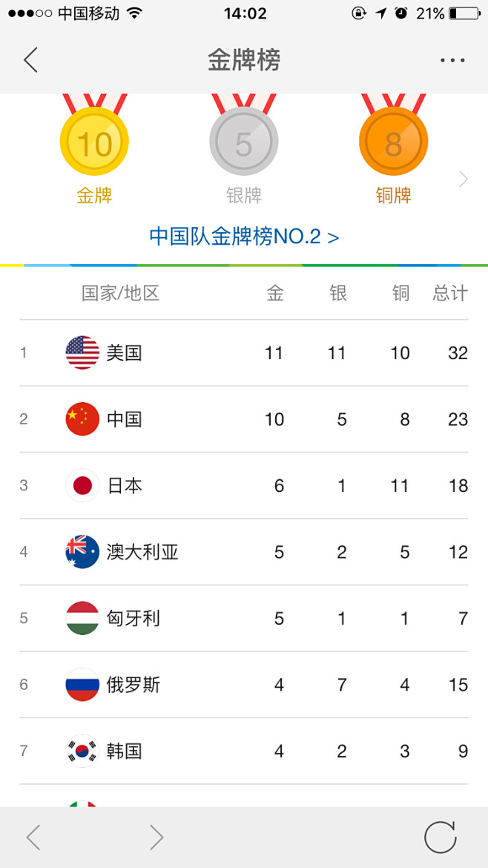
Task: Tap the South Korea flag icon
Action: click(82, 752)
